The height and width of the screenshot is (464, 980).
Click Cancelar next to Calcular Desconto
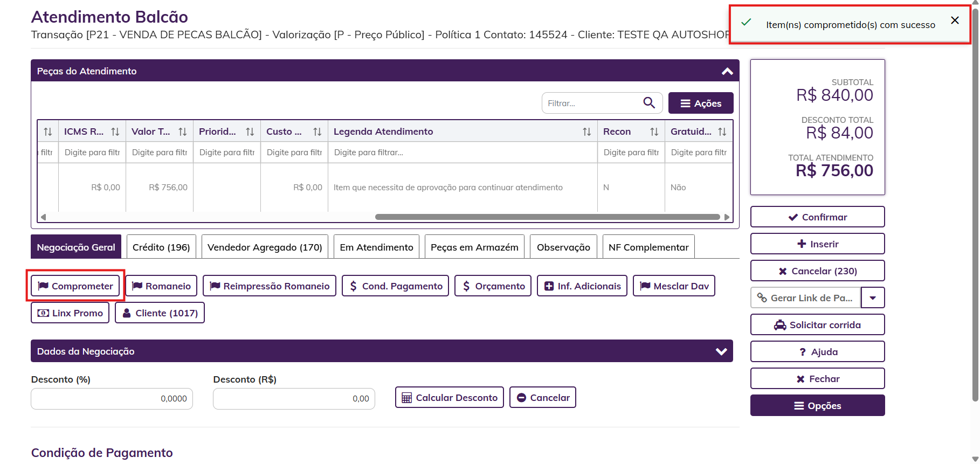point(543,397)
